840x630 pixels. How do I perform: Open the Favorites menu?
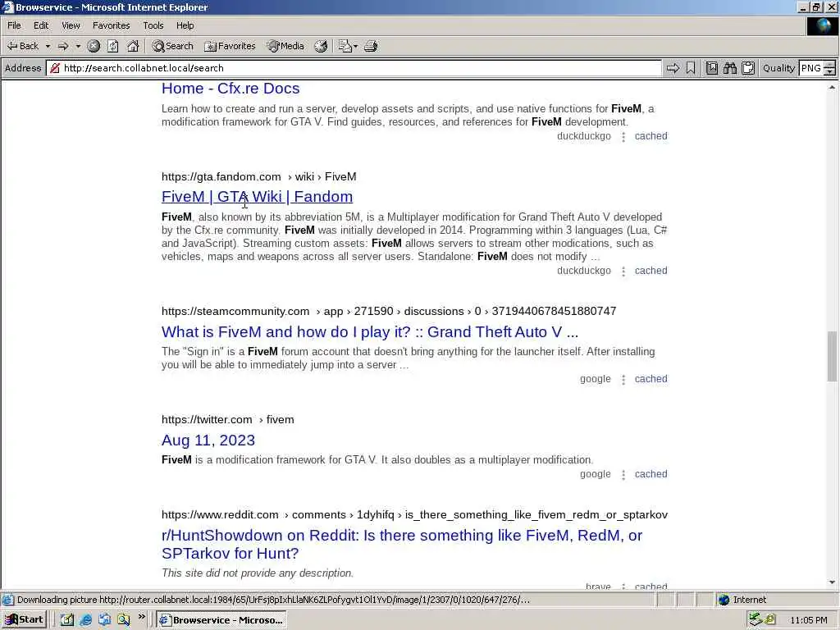pyautogui.click(x=111, y=25)
